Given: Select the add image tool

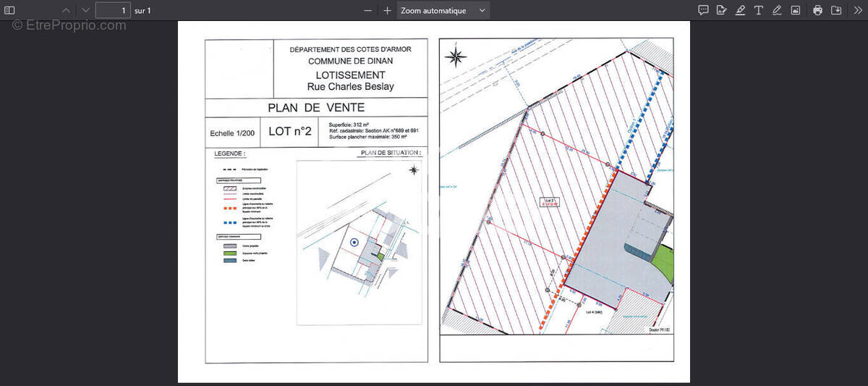Looking at the screenshot, I should pyautogui.click(x=796, y=10).
